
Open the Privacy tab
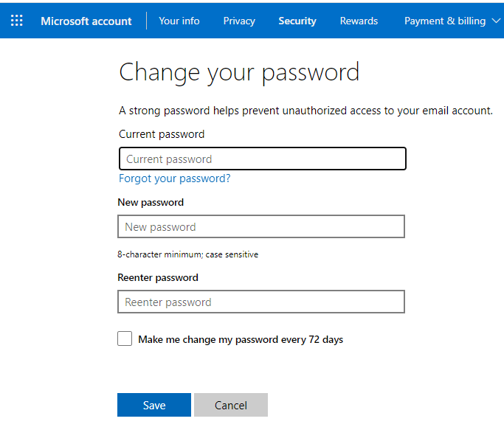(x=239, y=21)
